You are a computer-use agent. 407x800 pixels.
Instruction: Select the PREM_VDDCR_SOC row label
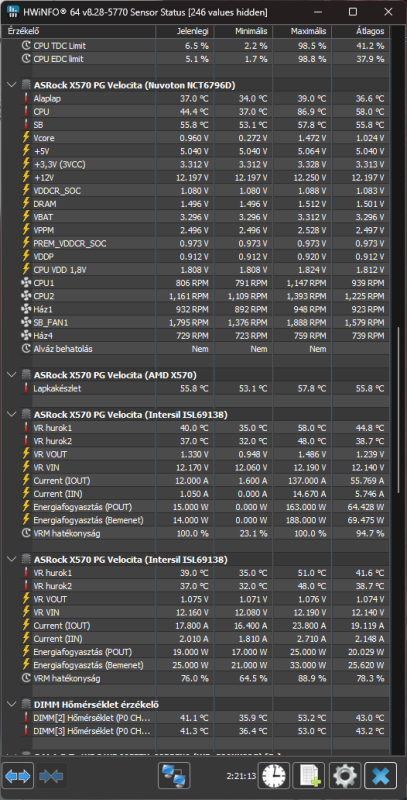click(x=70, y=243)
